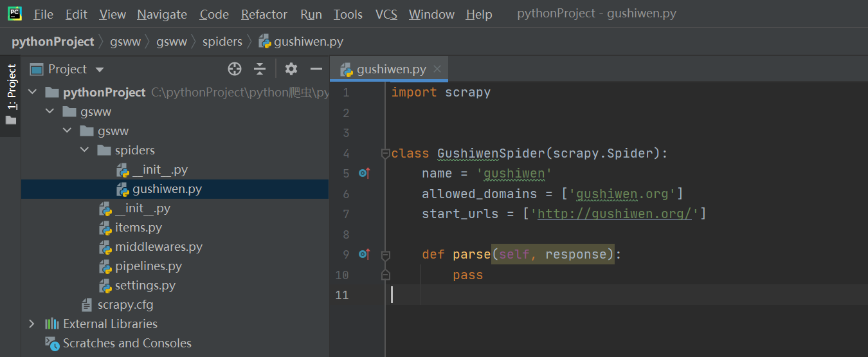Open the VCS menu
The width and height of the screenshot is (868, 357).
point(386,14)
